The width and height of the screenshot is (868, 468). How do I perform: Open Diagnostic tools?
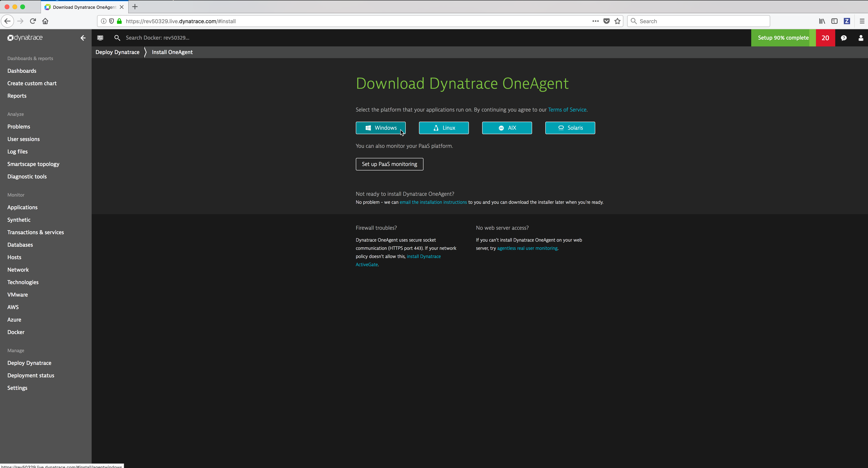[x=27, y=176]
